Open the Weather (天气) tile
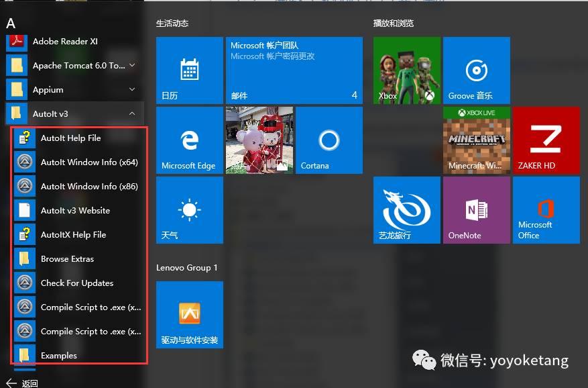This screenshot has height=388, width=588. [x=189, y=210]
